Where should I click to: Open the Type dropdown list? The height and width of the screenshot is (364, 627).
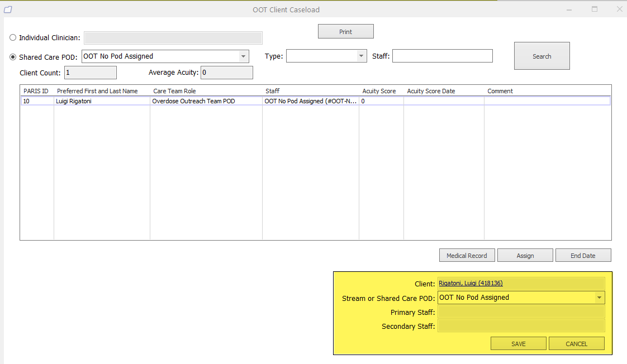click(361, 56)
